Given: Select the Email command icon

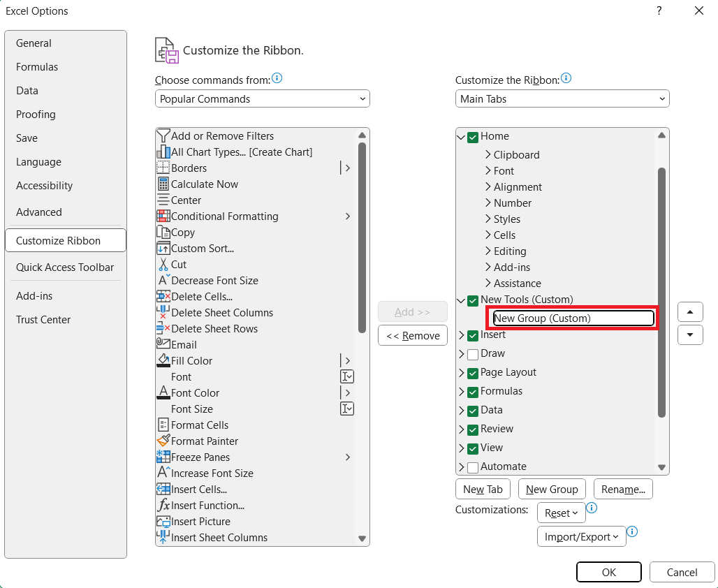Looking at the screenshot, I should point(163,344).
